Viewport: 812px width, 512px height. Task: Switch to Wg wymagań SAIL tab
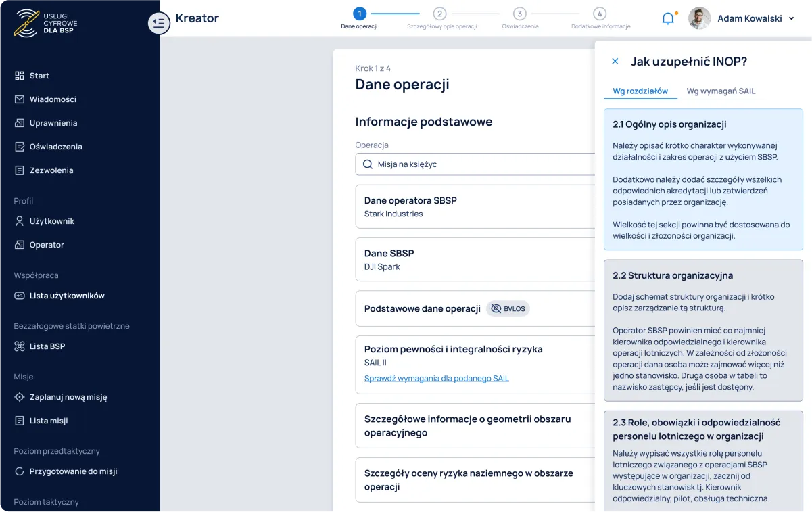click(x=721, y=91)
